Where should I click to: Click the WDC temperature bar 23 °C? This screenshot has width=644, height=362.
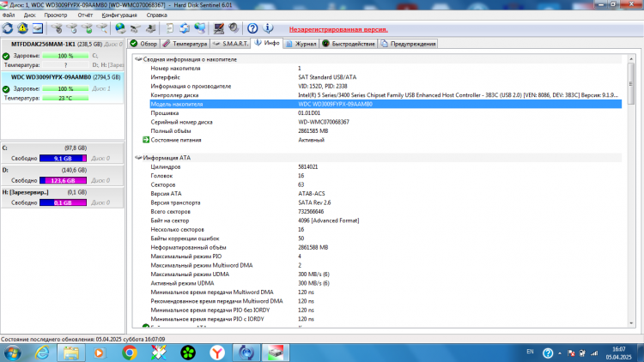coord(65,98)
